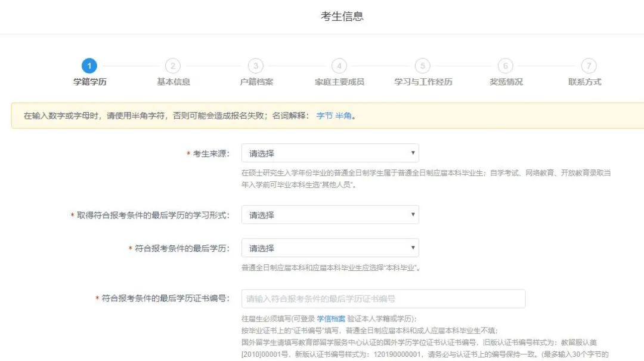Click the 最后学历证书编号 input field
This screenshot has height=361, width=644.
pos(383,299)
